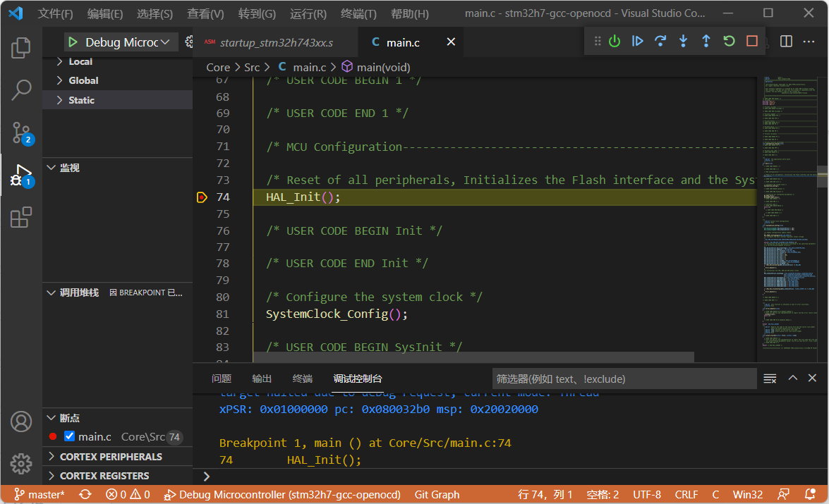Step Over in debug toolbar
Image resolution: width=829 pixels, height=504 pixels.
click(660, 41)
